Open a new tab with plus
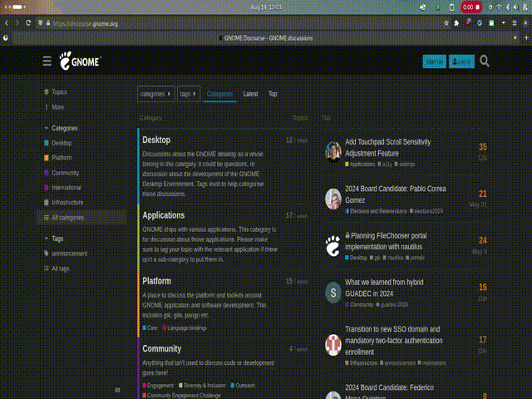 coord(526,37)
